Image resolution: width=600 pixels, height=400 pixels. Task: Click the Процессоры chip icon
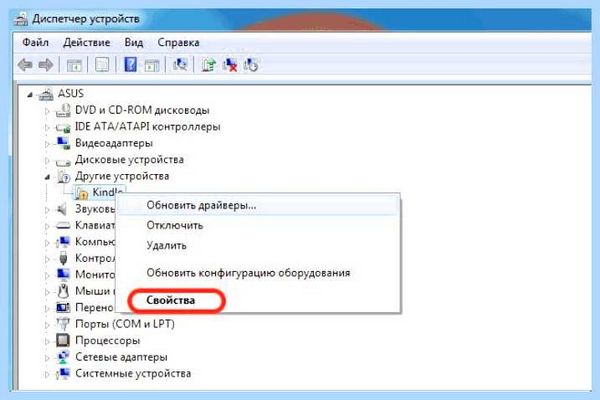(x=63, y=340)
